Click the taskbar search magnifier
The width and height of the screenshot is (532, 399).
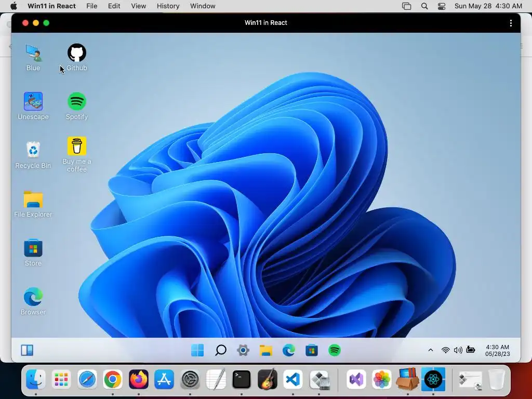220,350
